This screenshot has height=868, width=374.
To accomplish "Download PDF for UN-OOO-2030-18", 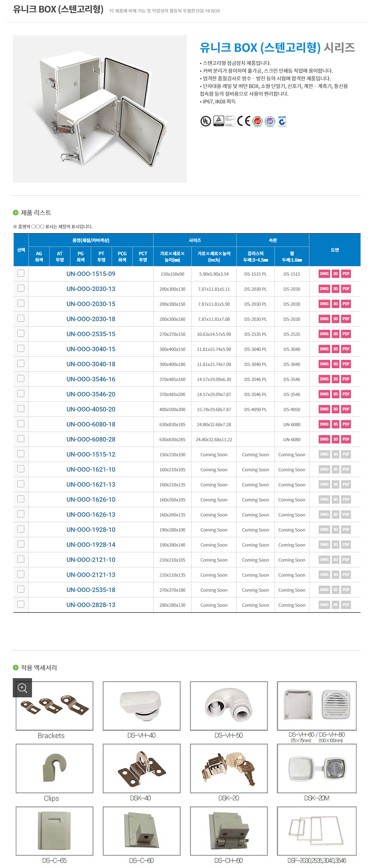I will [346, 319].
